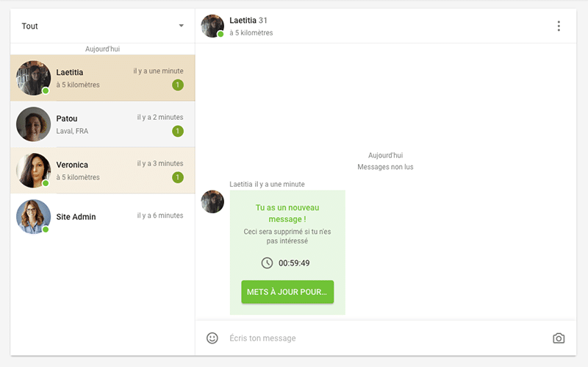Click Patou's unread message badge
The height and width of the screenshot is (367, 588).
pos(177,131)
